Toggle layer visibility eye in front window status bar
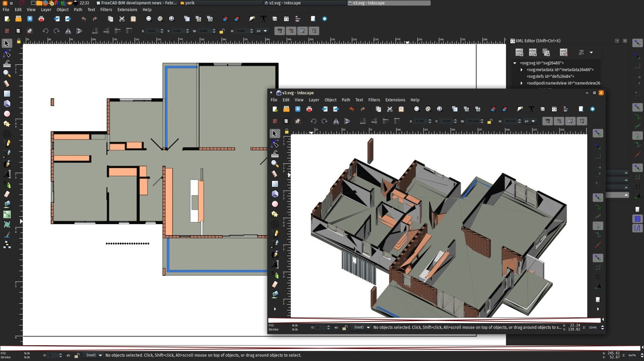644x361 pixels. pos(336,327)
